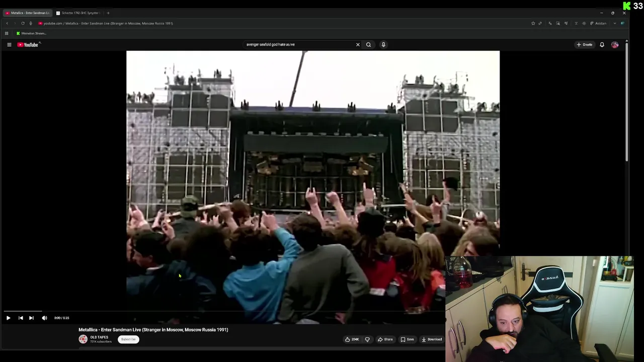
Task: Submit search with the magnifier button
Action: 368,45
